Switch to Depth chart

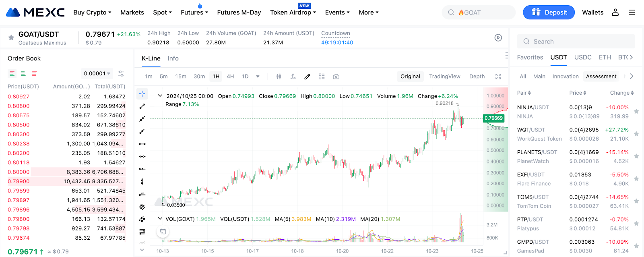pos(477,77)
